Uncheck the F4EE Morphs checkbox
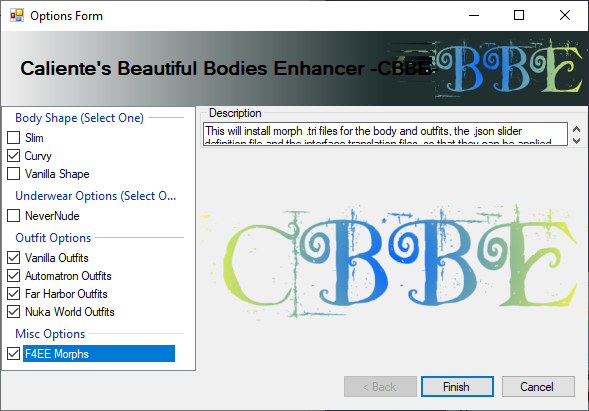This screenshot has height=411, width=589. click(14, 354)
